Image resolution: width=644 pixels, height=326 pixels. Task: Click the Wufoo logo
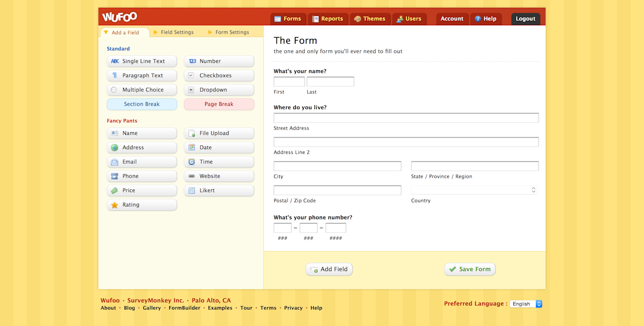coord(120,17)
